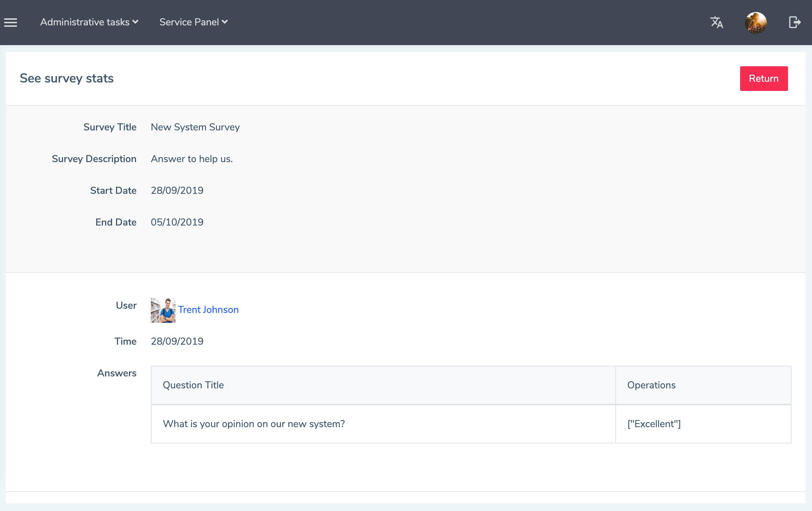Click the End Date value 05/10/2019
The image size is (812, 511).
click(x=177, y=222)
